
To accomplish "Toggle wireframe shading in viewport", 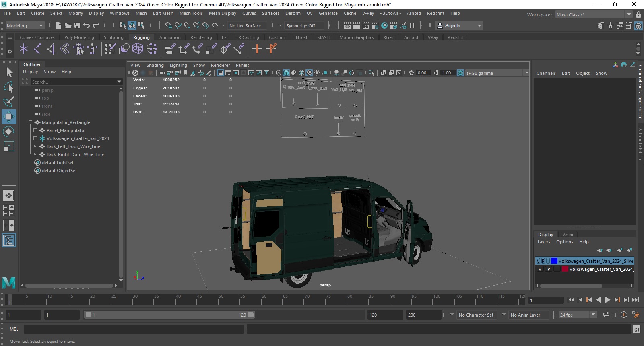I will (279, 73).
